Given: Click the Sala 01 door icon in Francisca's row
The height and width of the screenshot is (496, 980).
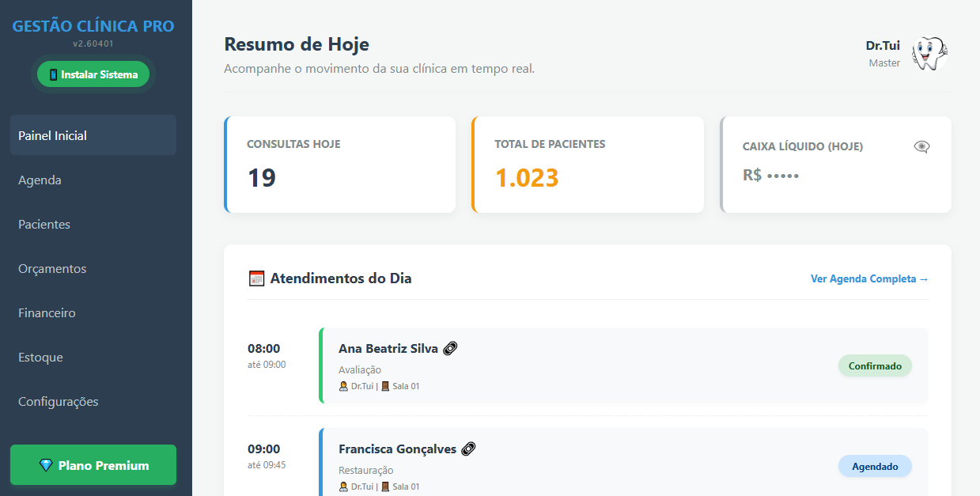Looking at the screenshot, I should (384, 487).
